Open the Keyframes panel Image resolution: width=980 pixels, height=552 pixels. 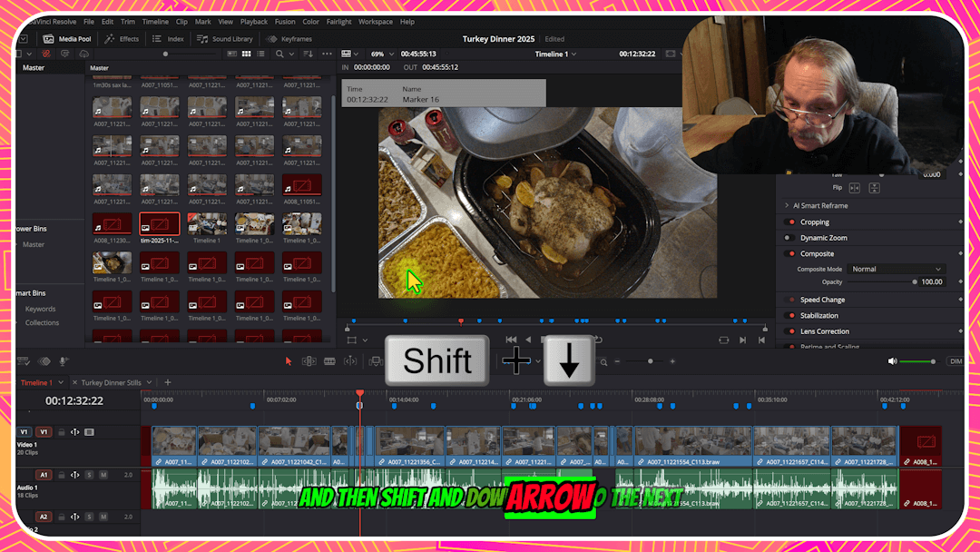tap(289, 38)
